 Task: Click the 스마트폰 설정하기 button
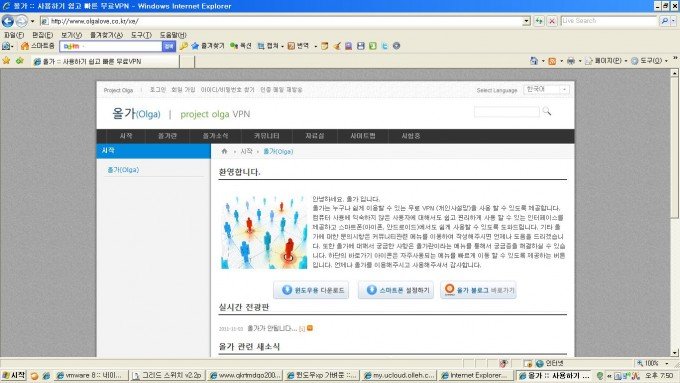click(396, 290)
